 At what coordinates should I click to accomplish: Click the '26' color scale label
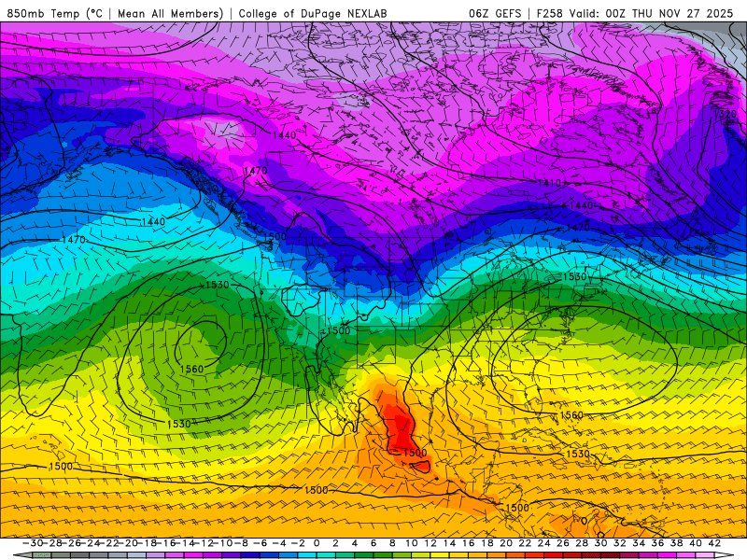coord(563,543)
